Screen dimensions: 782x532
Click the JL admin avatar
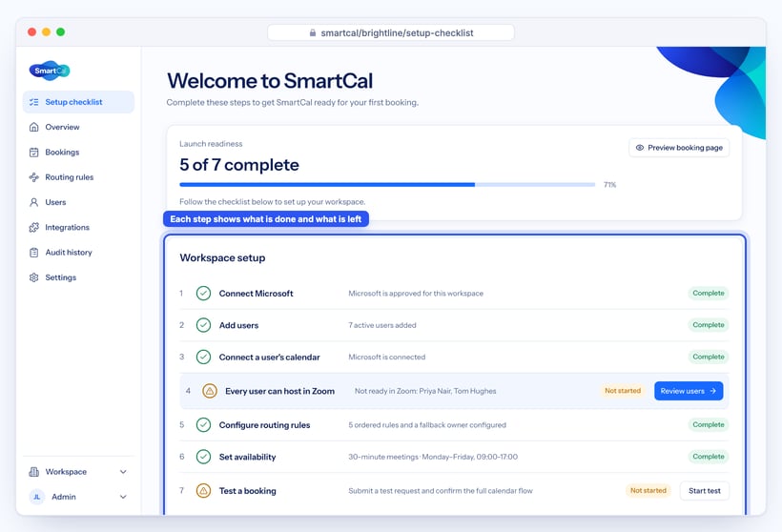(x=37, y=497)
